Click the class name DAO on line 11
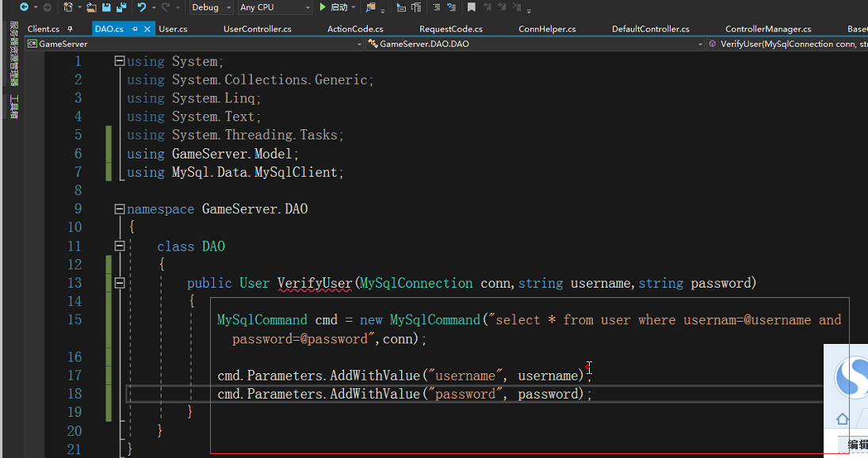The width and height of the screenshot is (868, 458). (214, 246)
